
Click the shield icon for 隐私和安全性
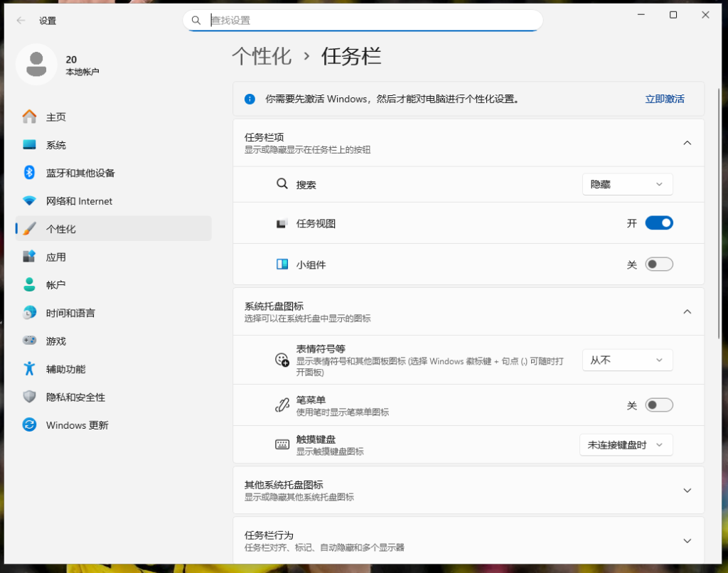click(29, 397)
